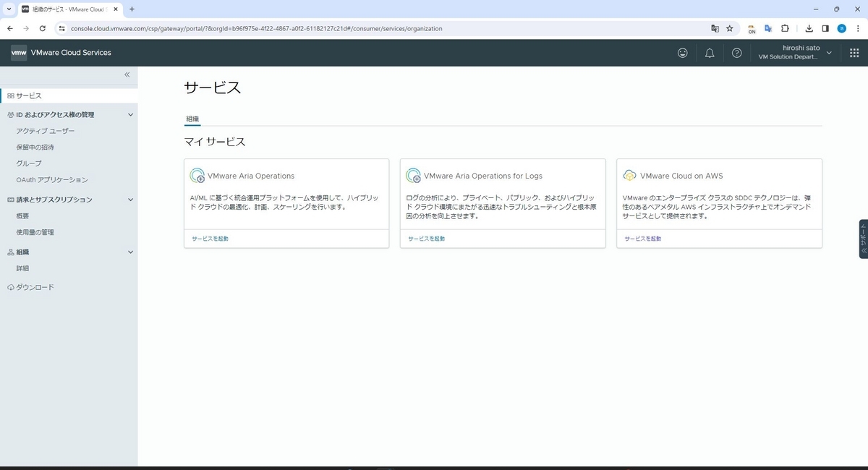This screenshot has width=868, height=470.
Task: Bookmark this page with the star icon
Action: click(729, 28)
